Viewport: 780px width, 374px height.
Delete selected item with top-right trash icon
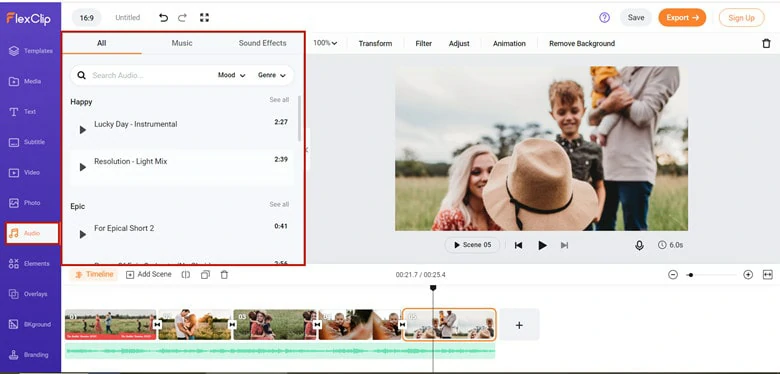[766, 43]
